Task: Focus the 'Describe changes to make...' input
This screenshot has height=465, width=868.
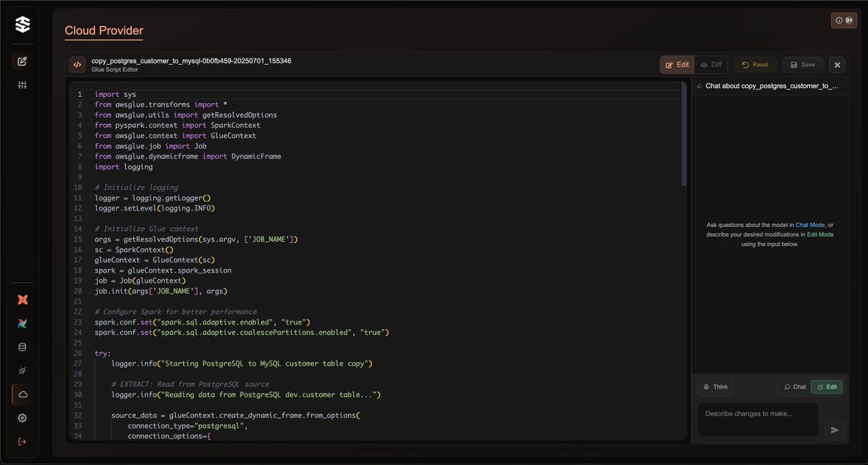Action: tap(758, 419)
